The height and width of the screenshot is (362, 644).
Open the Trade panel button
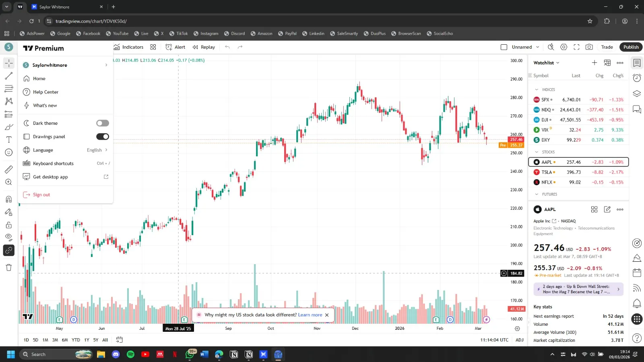pos(607,47)
